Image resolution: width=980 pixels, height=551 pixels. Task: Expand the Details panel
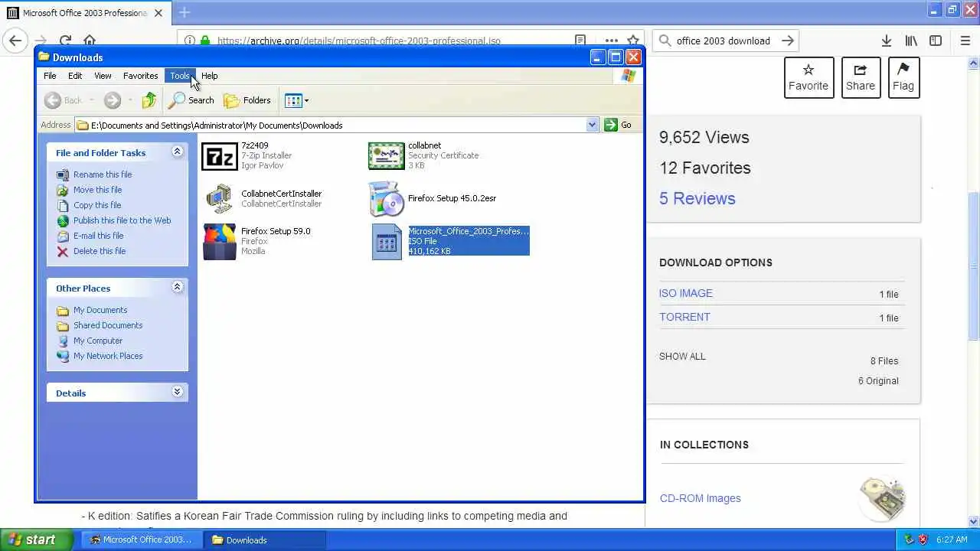pyautogui.click(x=177, y=392)
